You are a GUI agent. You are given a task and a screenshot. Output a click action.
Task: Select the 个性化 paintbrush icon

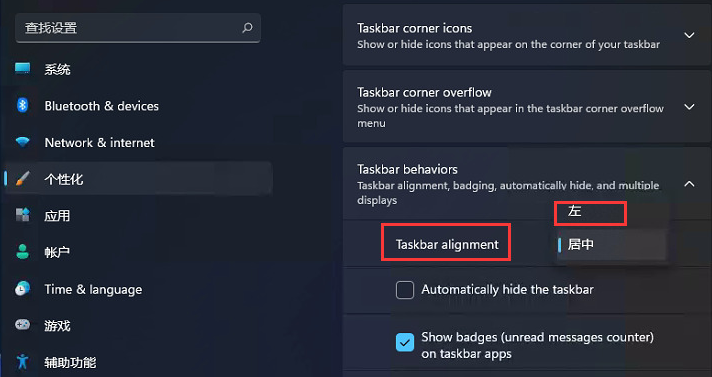tap(22, 179)
